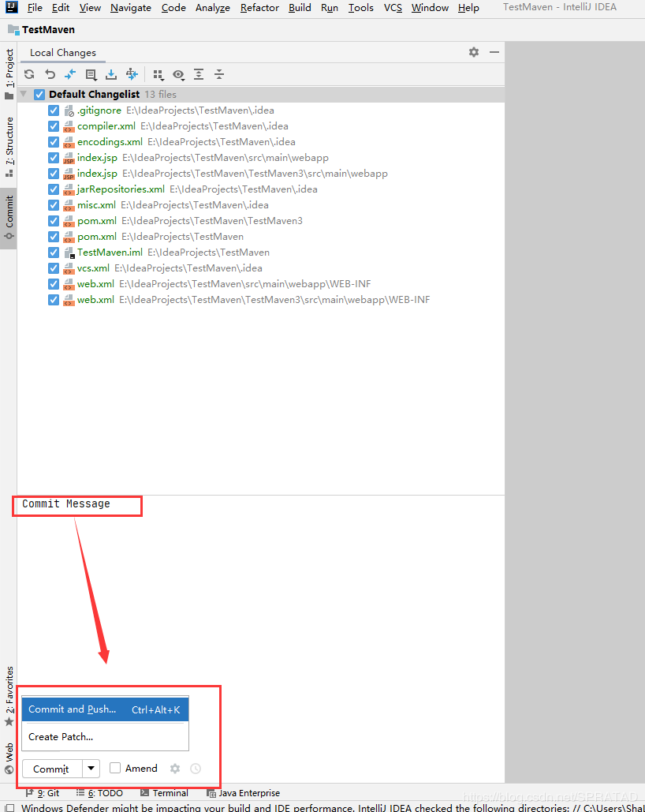Click the IntelliJ IDEA logo icon
Image resolution: width=645 pixels, height=812 pixels.
[11, 7]
